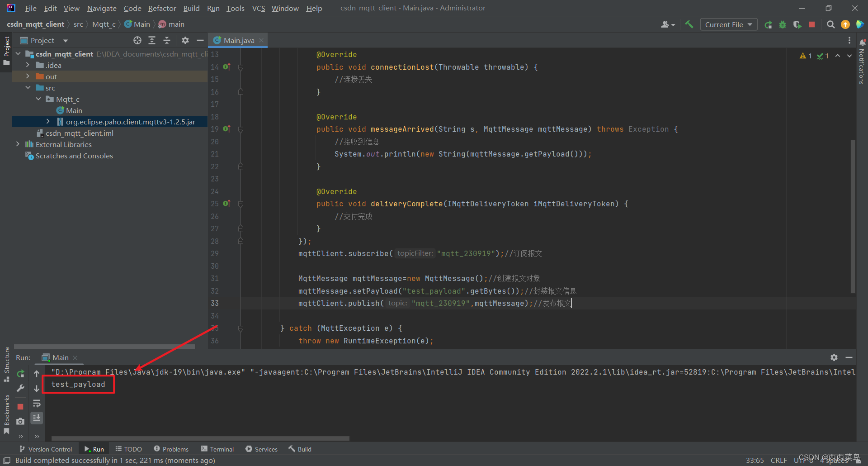Open the Current File run configuration dropdown
The width and height of the screenshot is (868, 466).
click(x=729, y=24)
